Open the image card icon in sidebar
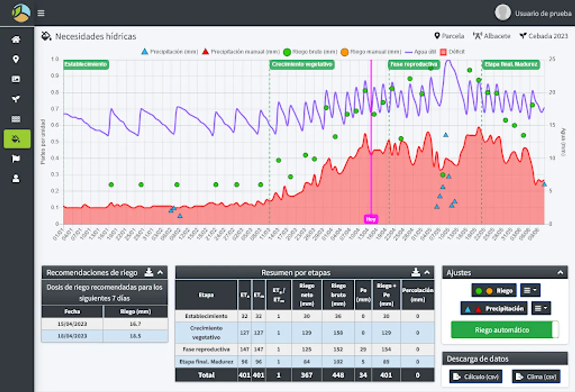 point(16,79)
